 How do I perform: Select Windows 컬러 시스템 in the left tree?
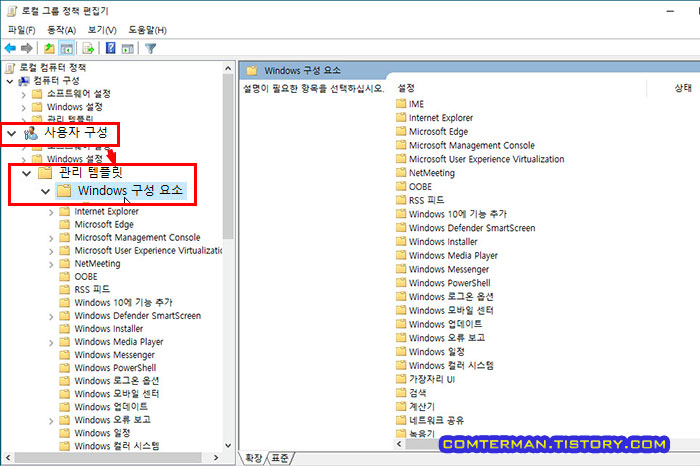click(x=117, y=446)
